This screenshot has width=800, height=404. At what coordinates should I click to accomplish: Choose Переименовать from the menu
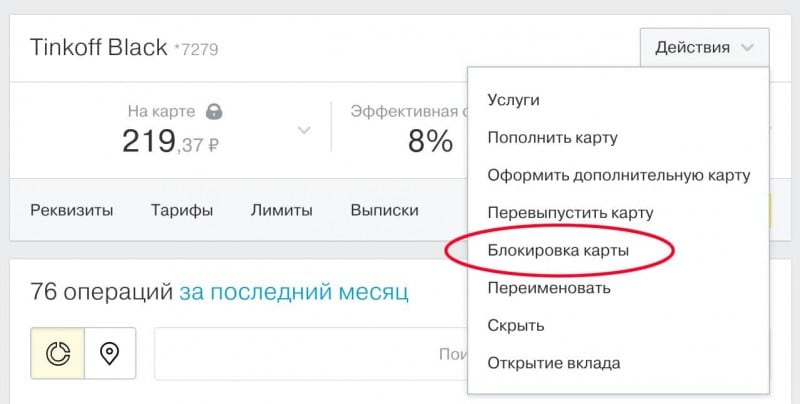click(549, 288)
